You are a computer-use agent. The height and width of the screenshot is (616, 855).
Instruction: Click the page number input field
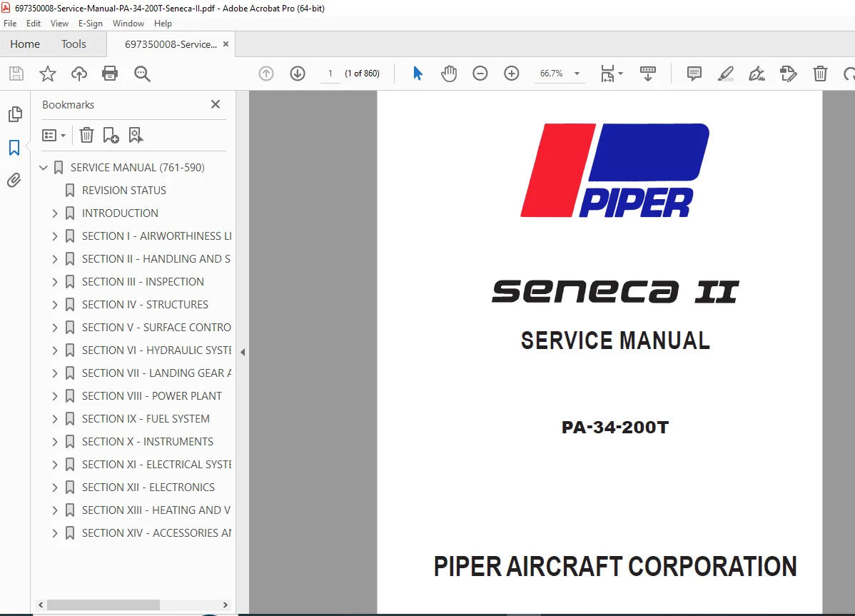click(x=330, y=74)
